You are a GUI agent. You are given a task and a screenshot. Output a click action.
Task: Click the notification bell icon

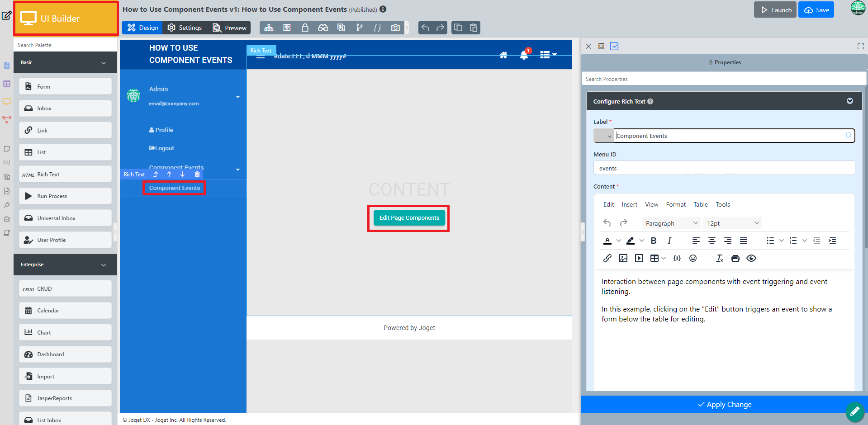(524, 55)
